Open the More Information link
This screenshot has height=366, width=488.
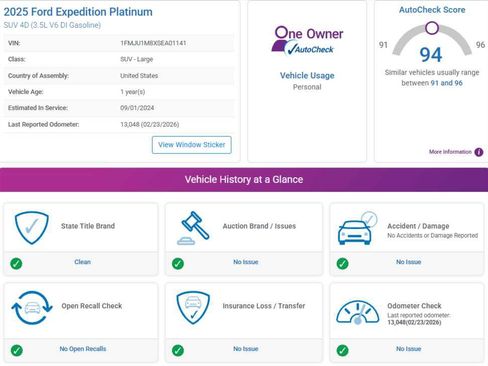pyautogui.click(x=450, y=152)
